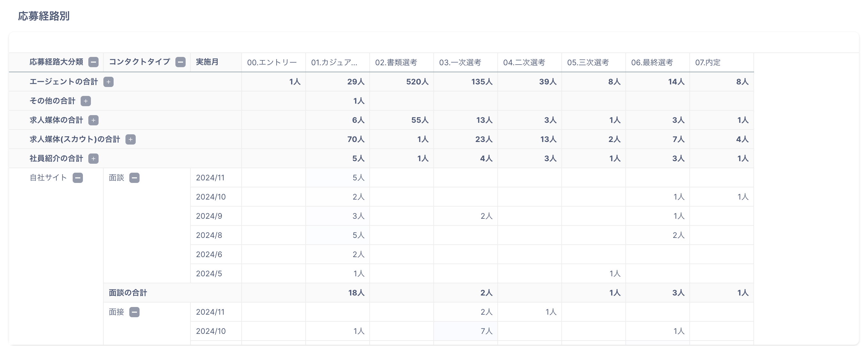Collapse the 自社サイト group
The image size is (868, 346).
(78, 178)
